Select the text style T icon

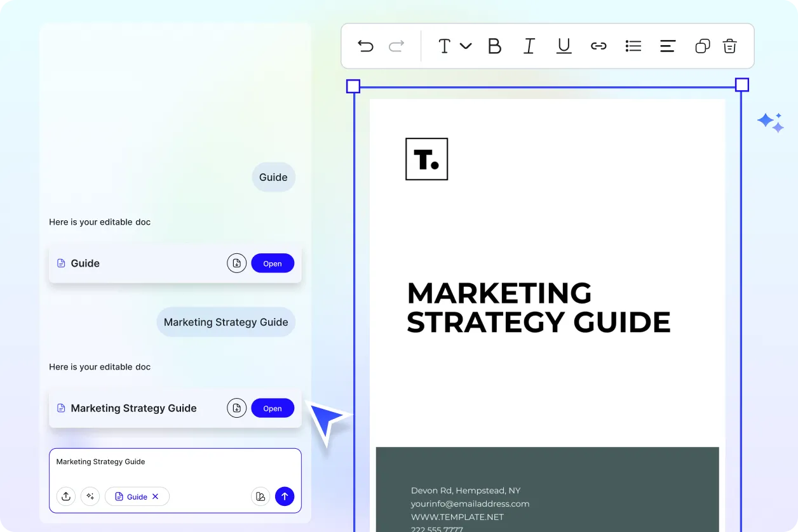coord(445,46)
